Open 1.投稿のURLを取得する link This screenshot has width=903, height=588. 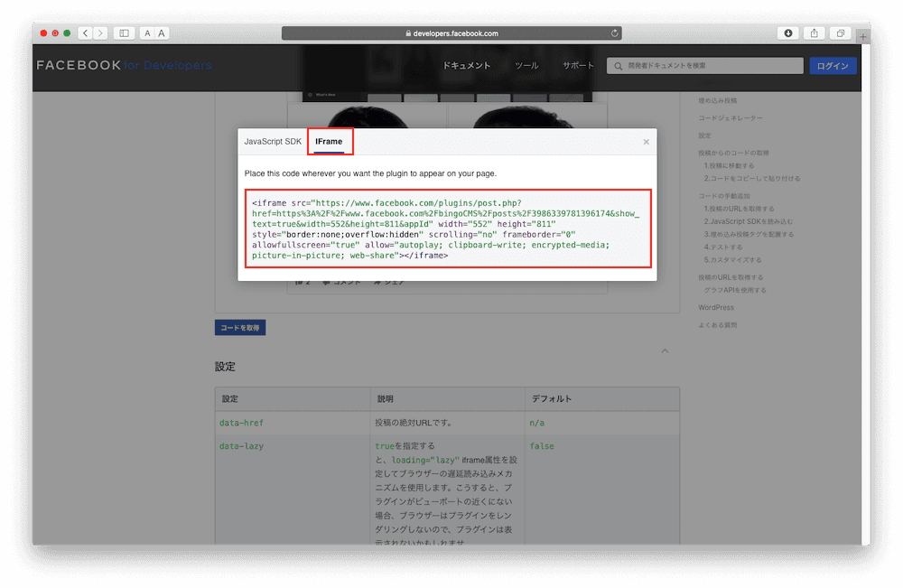coord(740,209)
